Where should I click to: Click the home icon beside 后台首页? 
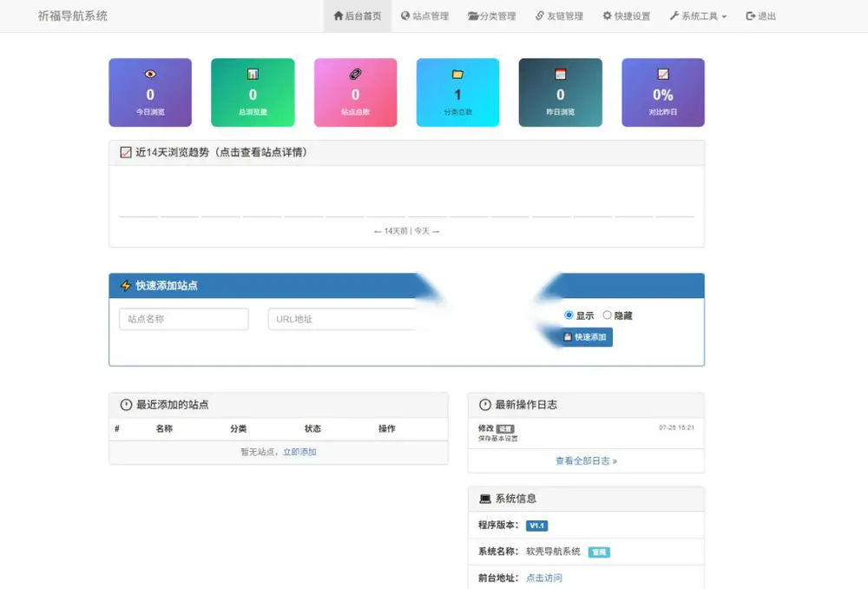click(339, 16)
